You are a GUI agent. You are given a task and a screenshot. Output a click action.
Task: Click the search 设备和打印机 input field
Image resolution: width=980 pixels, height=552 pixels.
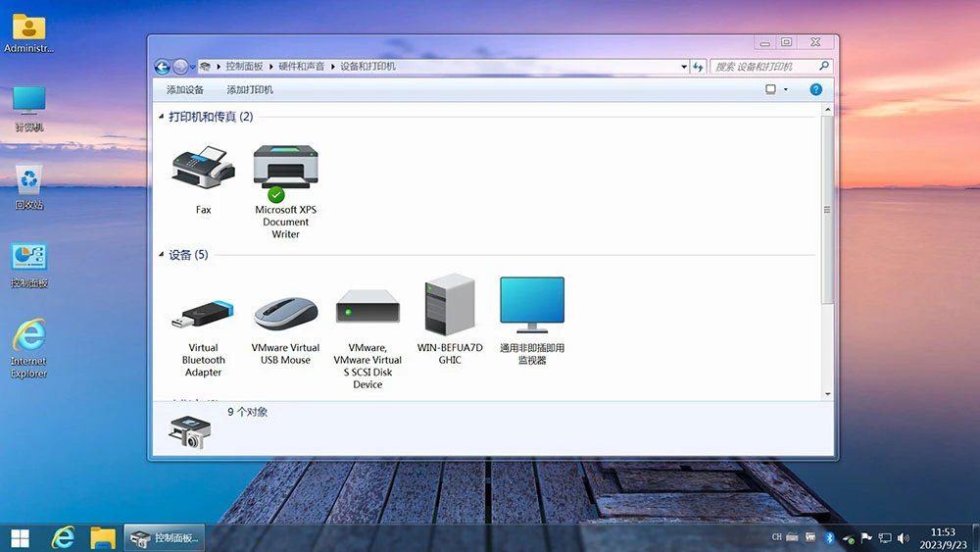(x=764, y=67)
